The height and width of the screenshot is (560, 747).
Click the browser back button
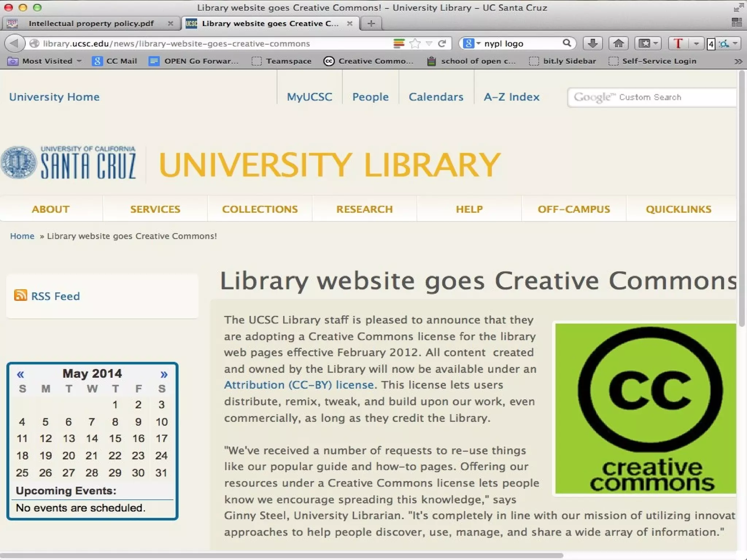click(14, 43)
